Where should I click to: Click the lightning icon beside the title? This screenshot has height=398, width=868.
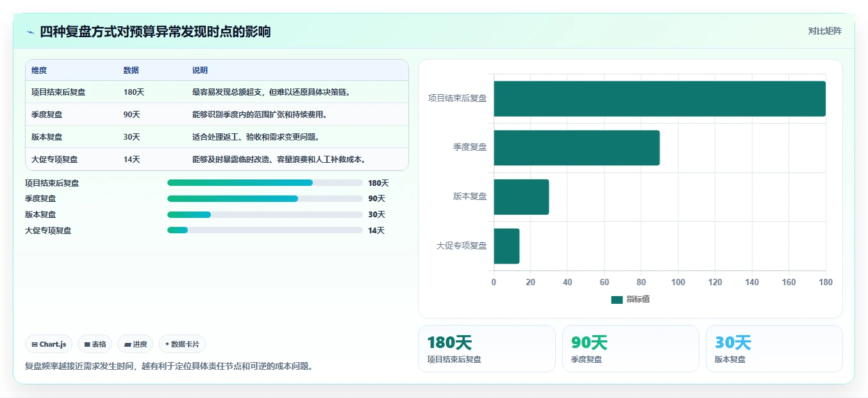30,32
